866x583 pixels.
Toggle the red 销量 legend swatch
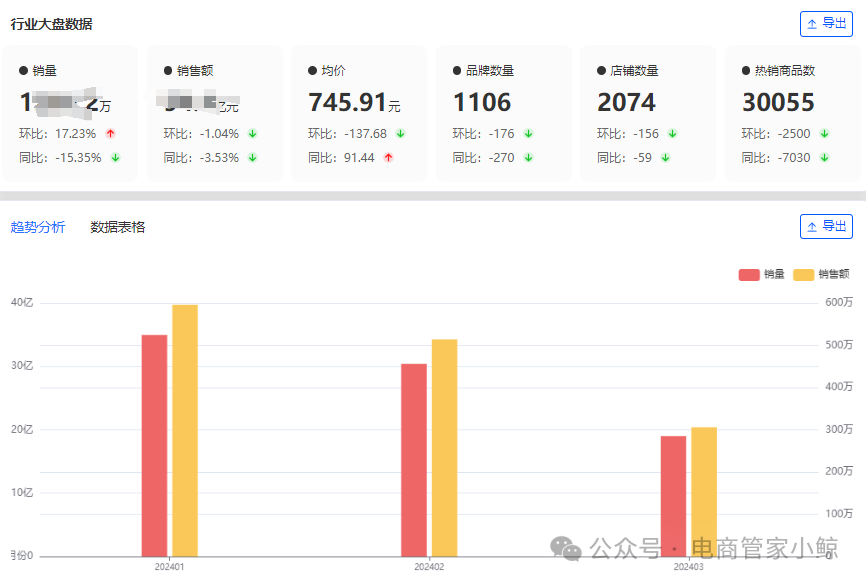[x=749, y=274]
